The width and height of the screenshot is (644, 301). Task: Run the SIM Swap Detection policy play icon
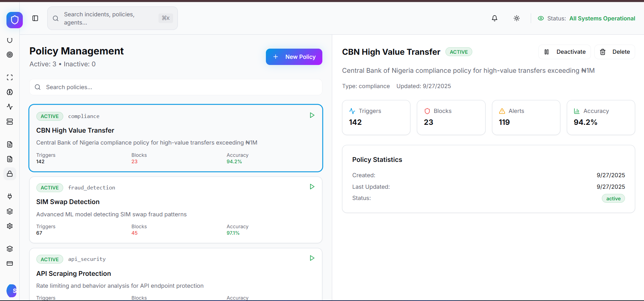312,187
